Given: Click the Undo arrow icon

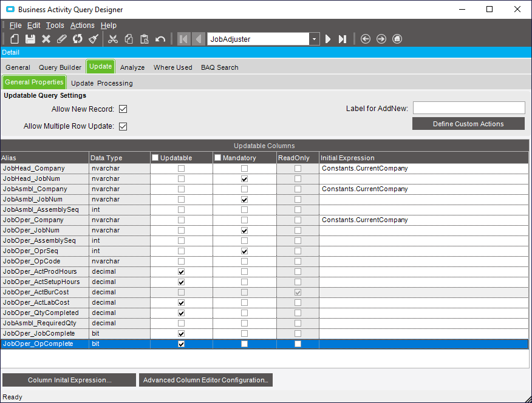Looking at the screenshot, I should click(160, 39).
